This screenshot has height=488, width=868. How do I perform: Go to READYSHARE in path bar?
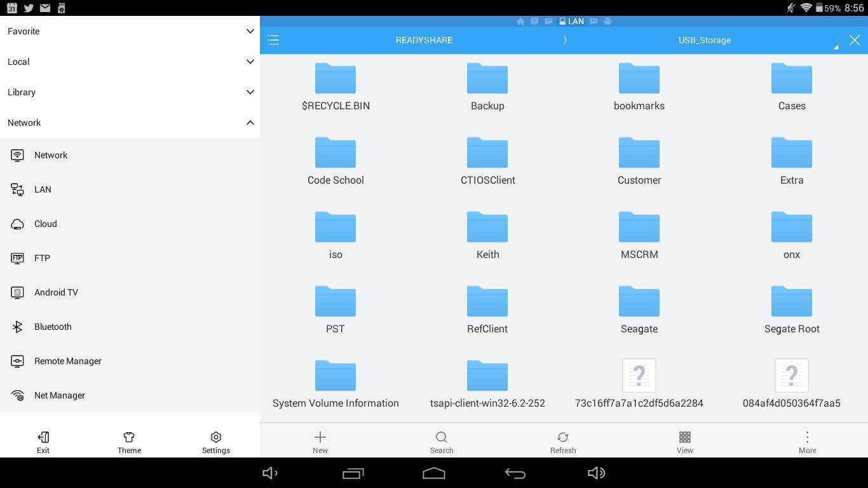tap(424, 40)
